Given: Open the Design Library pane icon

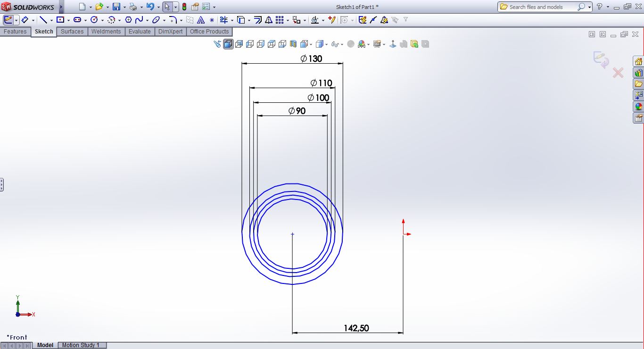Looking at the screenshot, I should click(x=638, y=73).
